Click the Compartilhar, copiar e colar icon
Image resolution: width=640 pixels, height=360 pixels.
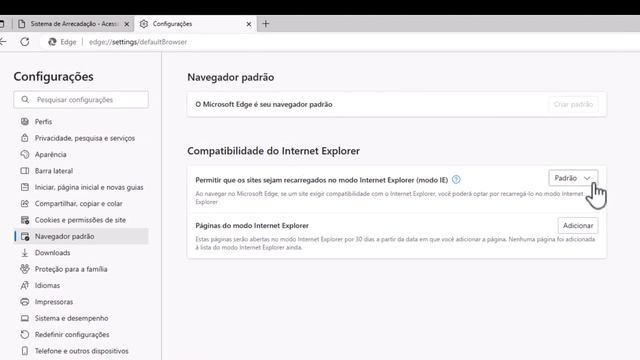pos(25,203)
